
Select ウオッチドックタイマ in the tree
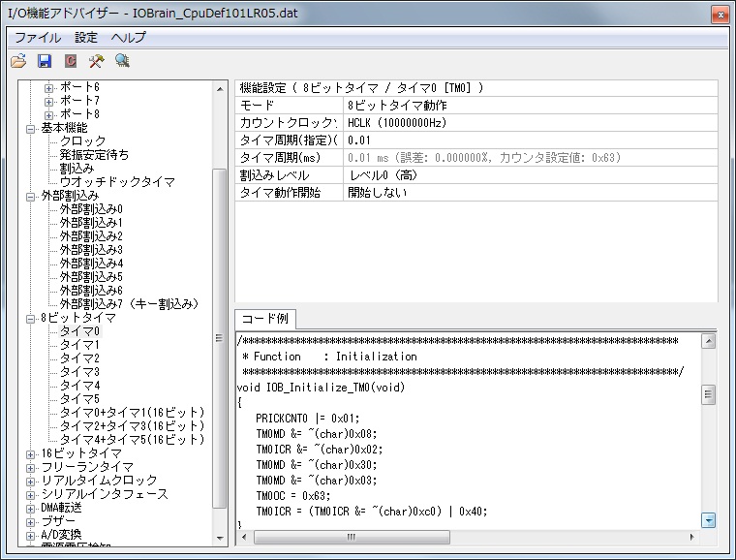[x=117, y=181]
